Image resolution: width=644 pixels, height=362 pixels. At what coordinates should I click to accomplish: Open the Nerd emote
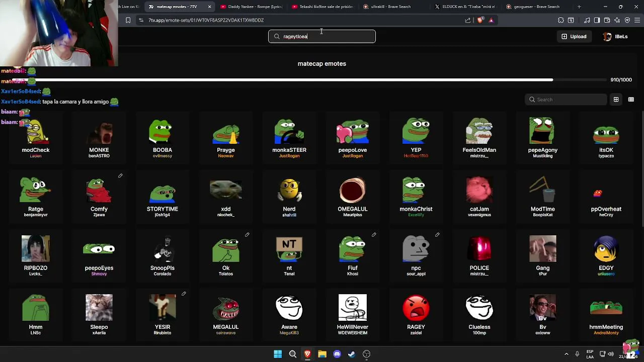289,197
